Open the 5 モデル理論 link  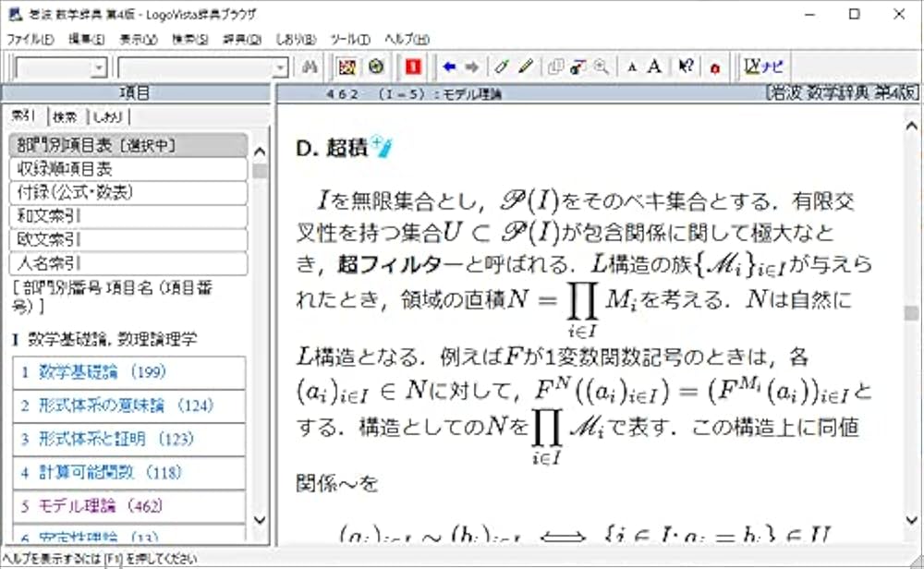tap(88, 508)
